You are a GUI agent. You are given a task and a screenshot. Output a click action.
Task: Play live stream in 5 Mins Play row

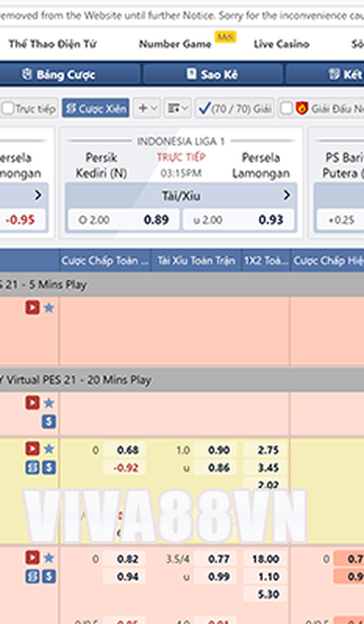[33, 308]
